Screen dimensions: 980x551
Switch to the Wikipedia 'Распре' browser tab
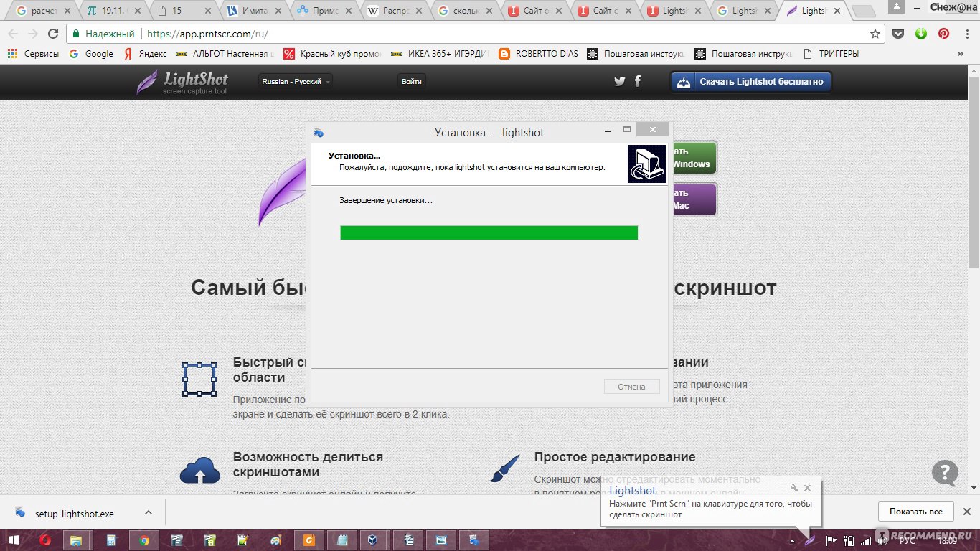tap(393, 11)
